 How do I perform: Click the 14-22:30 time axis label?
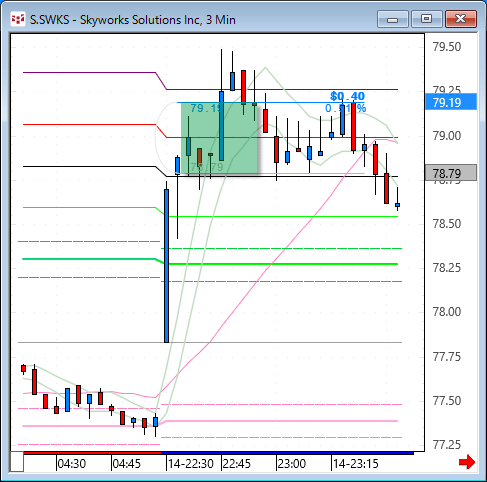[x=191, y=464]
